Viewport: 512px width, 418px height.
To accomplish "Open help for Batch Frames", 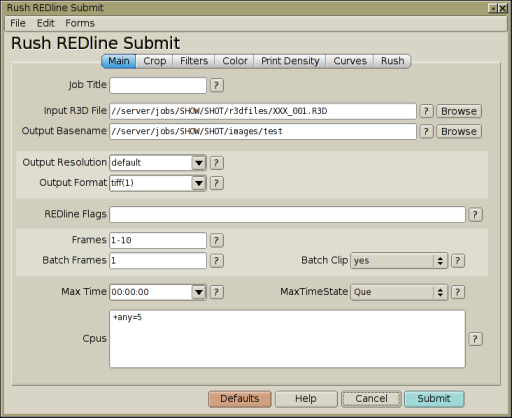I will (217, 261).
